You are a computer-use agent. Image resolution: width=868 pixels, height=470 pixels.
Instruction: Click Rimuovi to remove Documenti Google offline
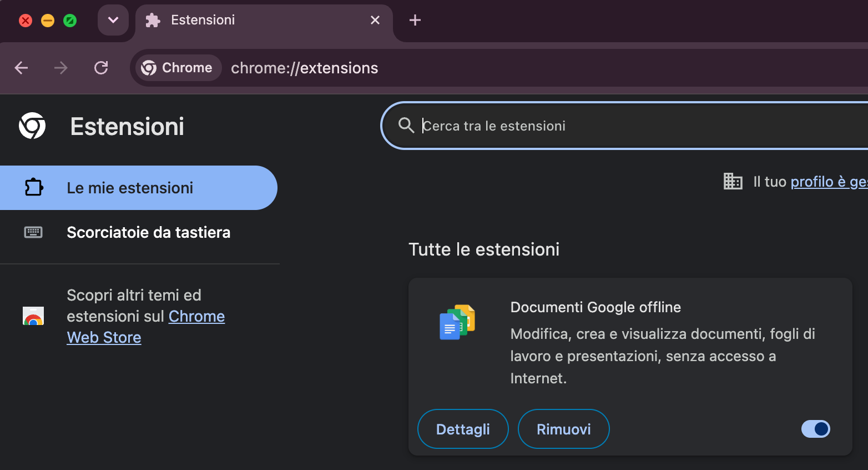(563, 429)
